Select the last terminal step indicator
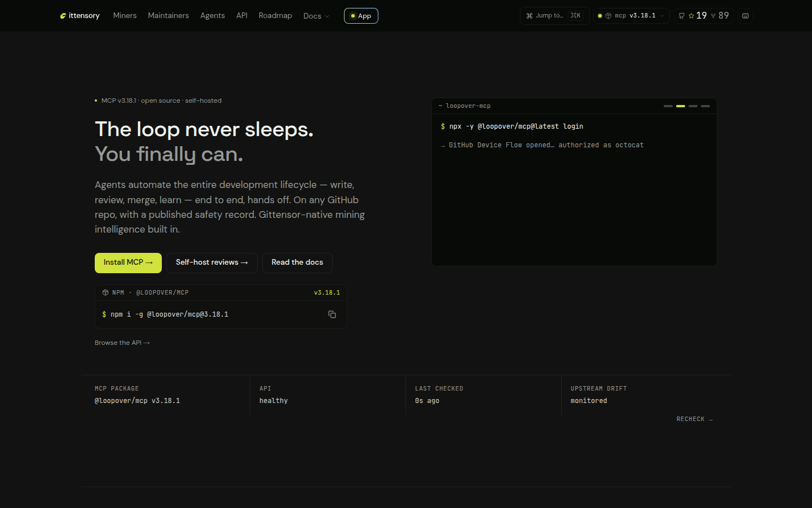Viewport: 812px width, 508px height. (705, 106)
